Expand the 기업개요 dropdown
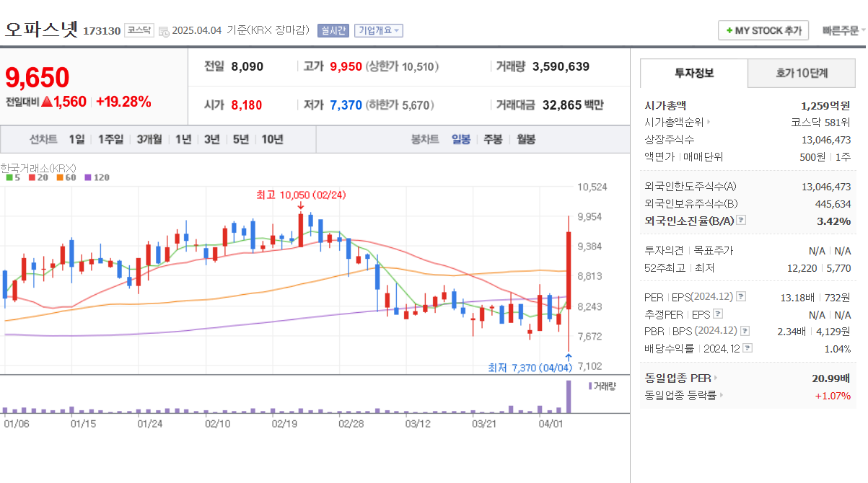This screenshot has height=483, width=868. (x=379, y=30)
